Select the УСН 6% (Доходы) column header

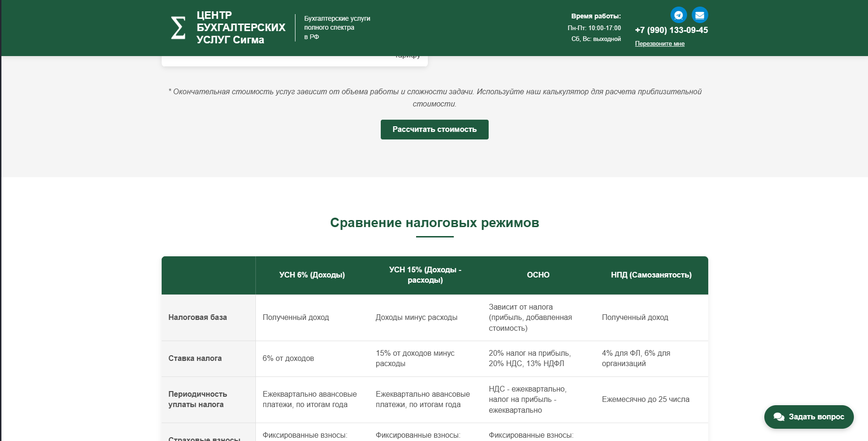[x=312, y=275]
